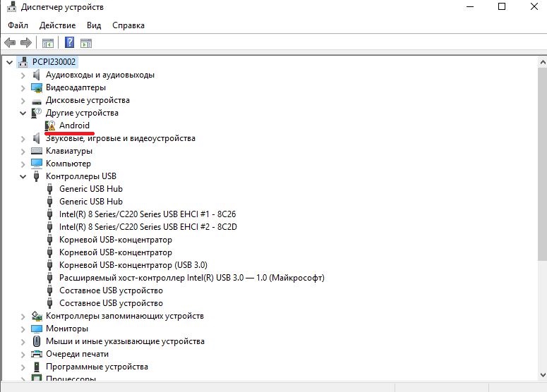Expand the Программные устройства category
The height and width of the screenshot is (392, 547).
tap(23, 367)
